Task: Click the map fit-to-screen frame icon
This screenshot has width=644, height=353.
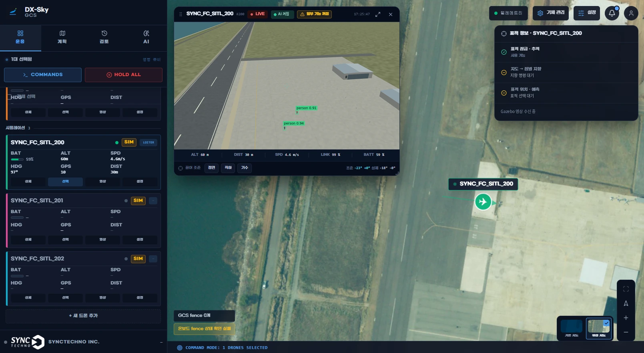Action: pyautogui.click(x=626, y=289)
